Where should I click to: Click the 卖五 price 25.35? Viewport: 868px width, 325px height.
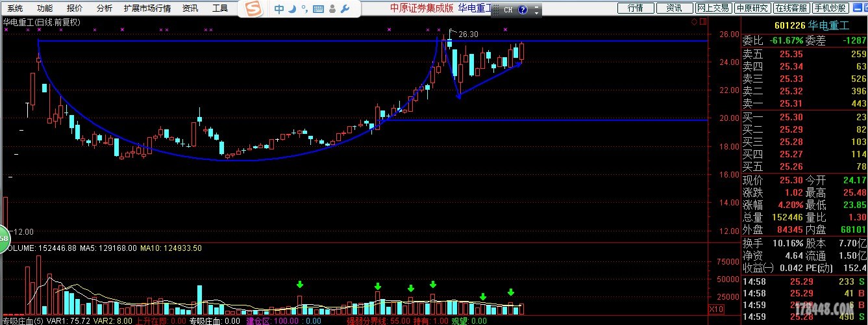point(791,54)
